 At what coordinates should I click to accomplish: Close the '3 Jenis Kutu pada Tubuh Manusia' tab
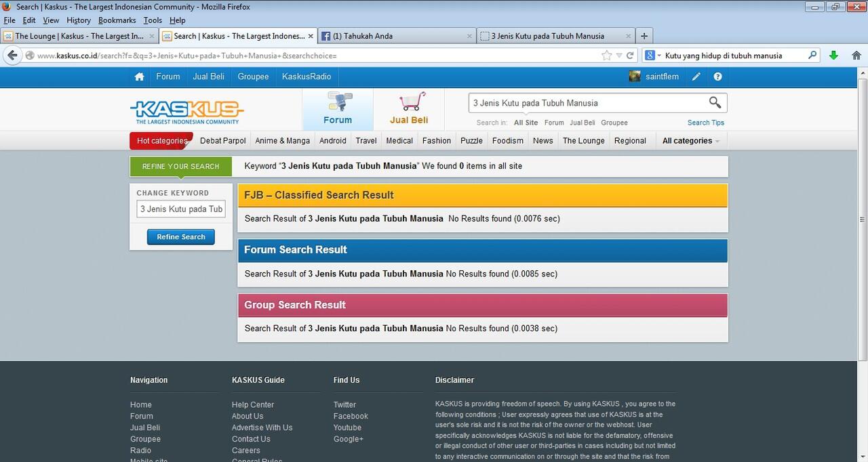click(629, 36)
